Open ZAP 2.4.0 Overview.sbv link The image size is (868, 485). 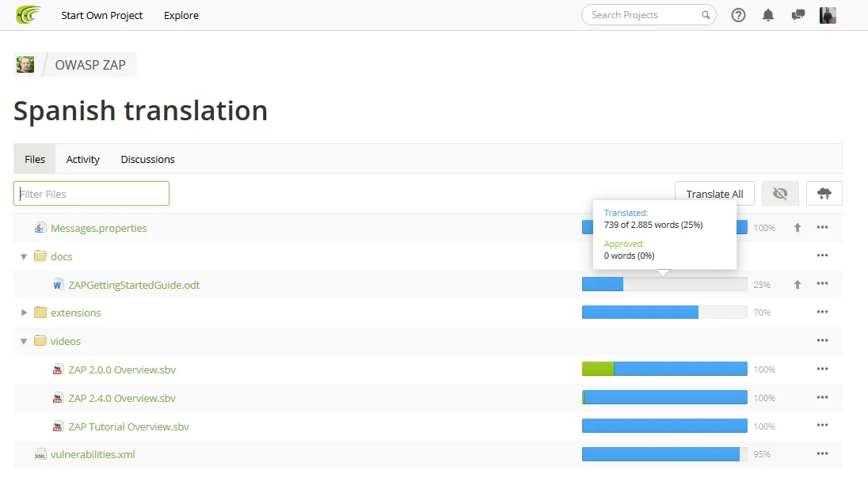coord(122,398)
